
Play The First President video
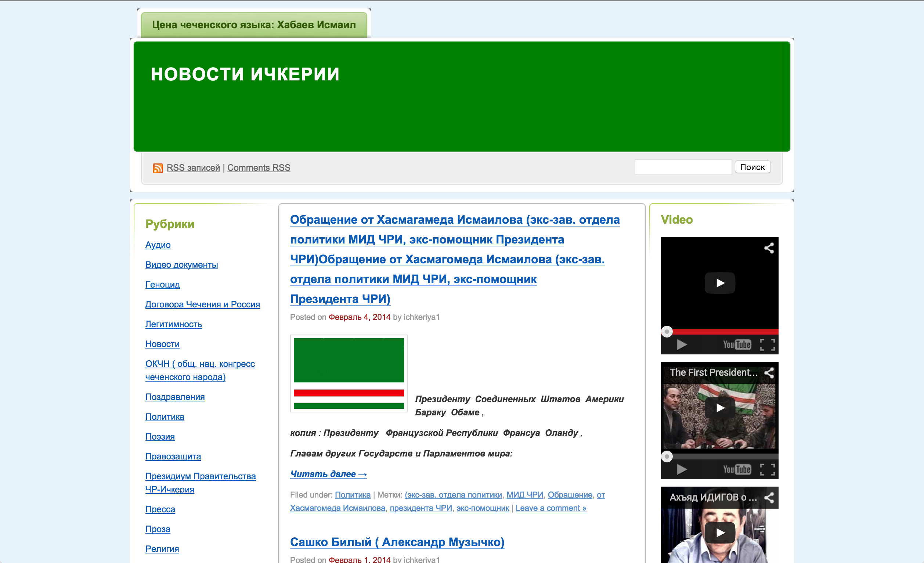coord(719,408)
